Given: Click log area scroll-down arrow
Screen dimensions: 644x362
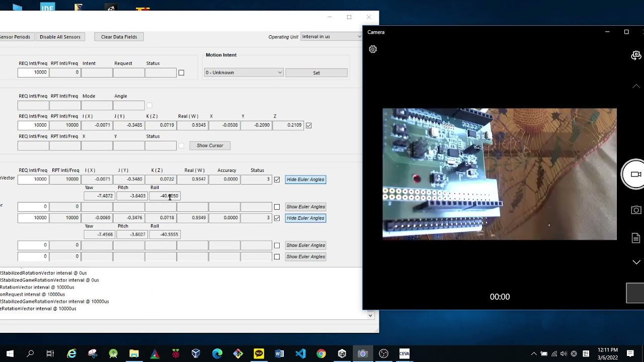Looking at the screenshot, I should click(370, 316).
